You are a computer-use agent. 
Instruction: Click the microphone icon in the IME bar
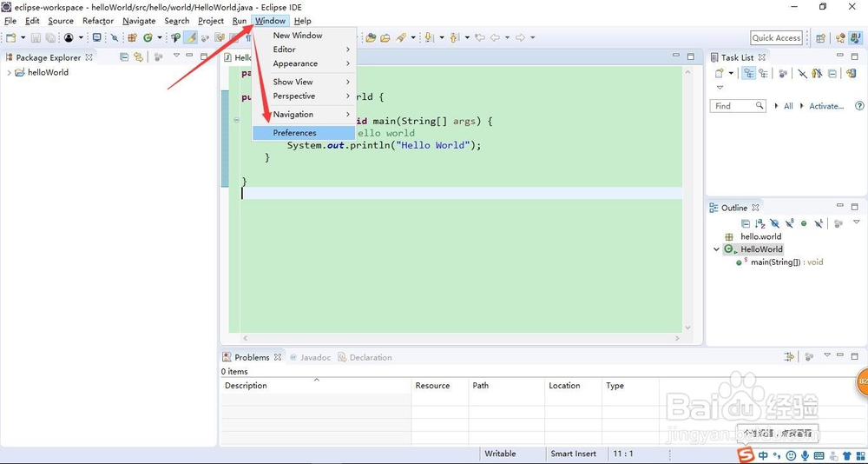click(805, 455)
